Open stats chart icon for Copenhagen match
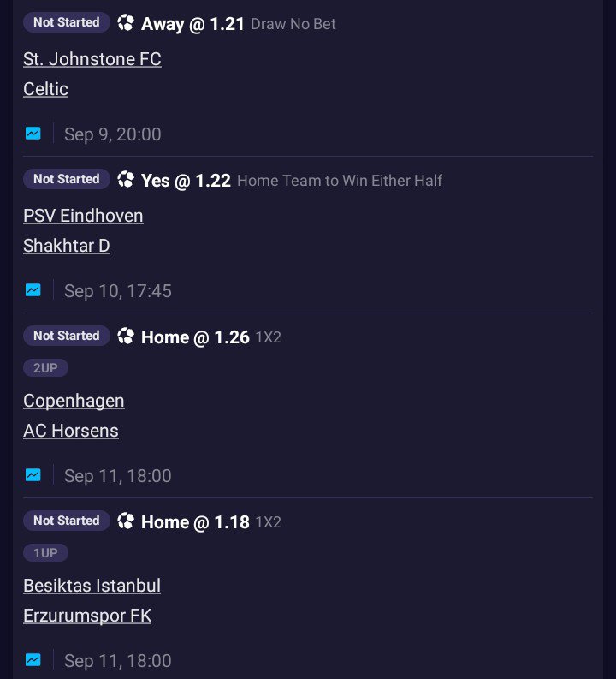 (33, 475)
